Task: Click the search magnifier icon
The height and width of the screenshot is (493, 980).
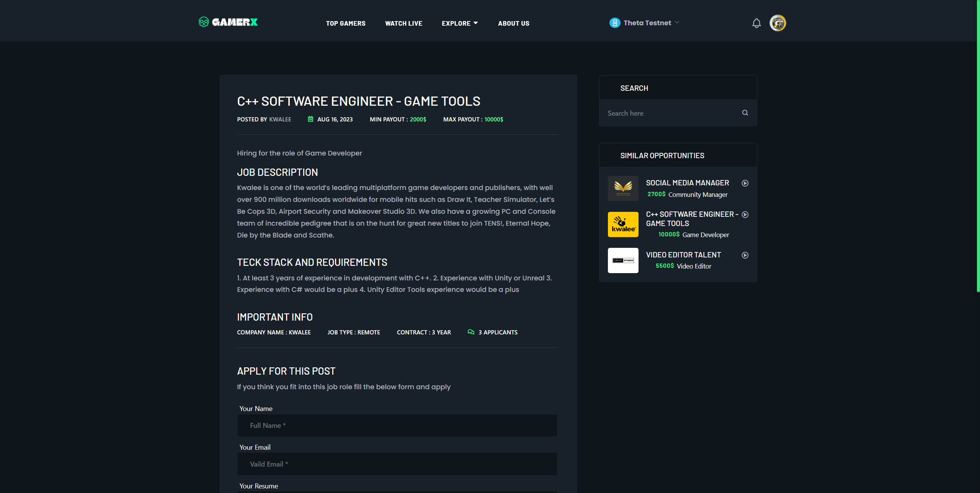Action: click(745, 113)
